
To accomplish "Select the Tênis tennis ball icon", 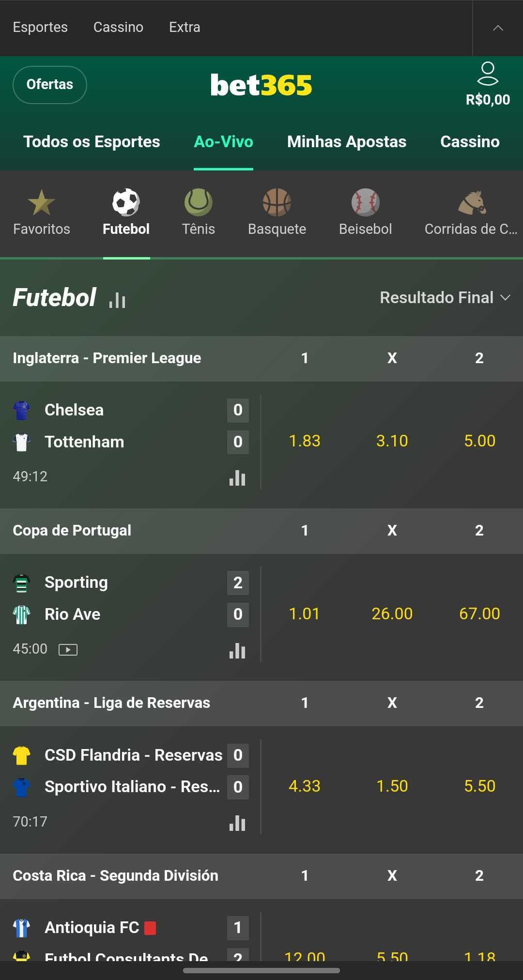I will [x=198, y=202].
